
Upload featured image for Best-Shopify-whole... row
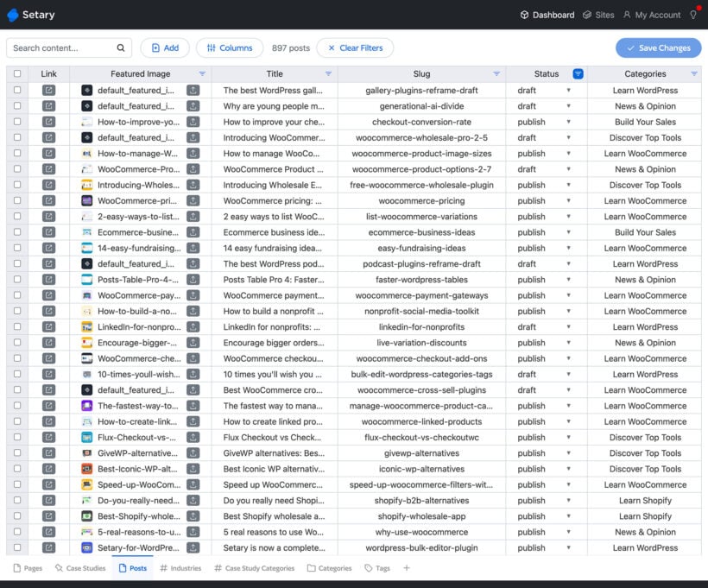(193, 516)
